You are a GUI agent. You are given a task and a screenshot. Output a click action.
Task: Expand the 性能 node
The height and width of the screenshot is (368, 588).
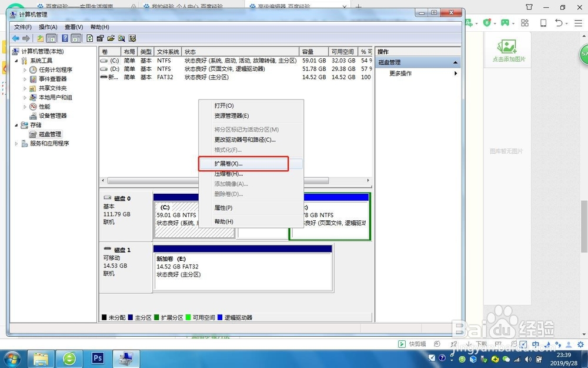pyautogui.click(x=25, y=107)
